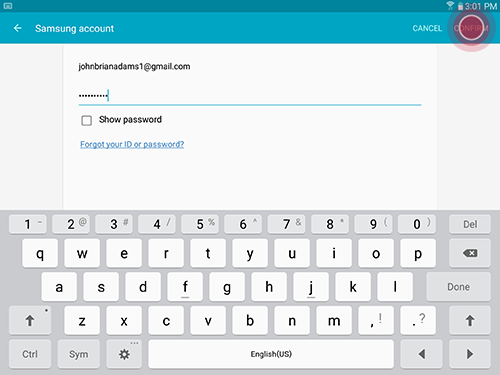Focus the password input field
The height and width of the screenshot is (375, 500).
[250, 96]
